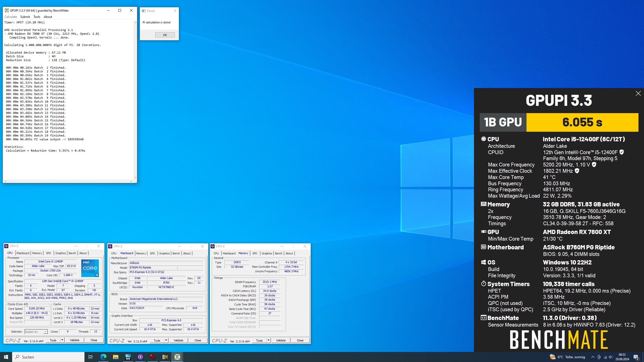Click the GPUPI horizontal scrollbar right arrow
644x362 pixels.
click(x=131, y=181)
